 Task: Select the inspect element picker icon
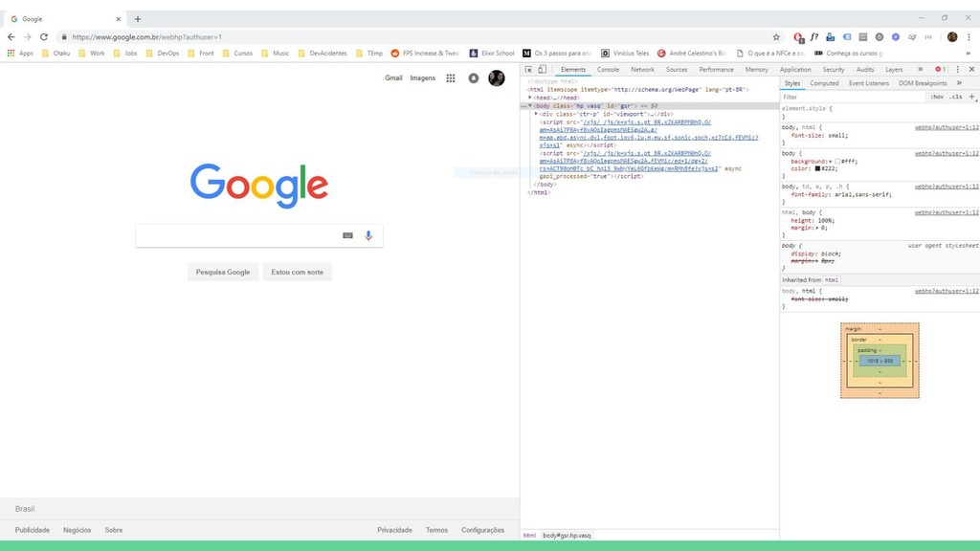tap(528, 69)
